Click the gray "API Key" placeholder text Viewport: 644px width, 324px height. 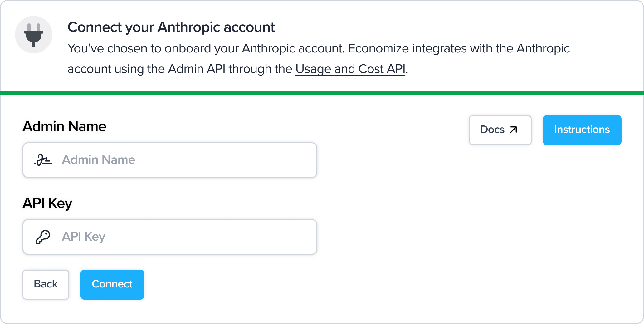click(x=84, y=237)
